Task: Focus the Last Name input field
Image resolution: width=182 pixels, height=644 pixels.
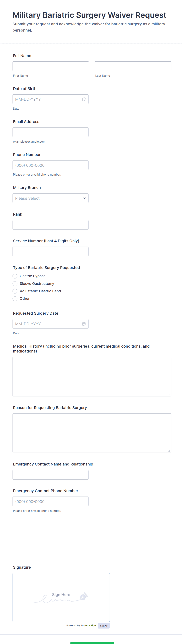Action: point(133,66)
